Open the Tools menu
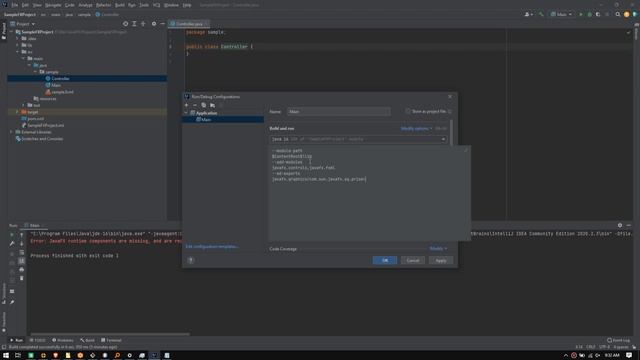This screenshot has height=360, width=640. click(x=144, y=5)
